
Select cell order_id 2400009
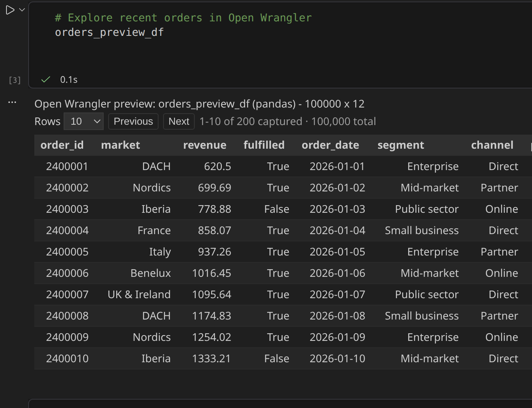pyautogui.click(x=67, y=337)
